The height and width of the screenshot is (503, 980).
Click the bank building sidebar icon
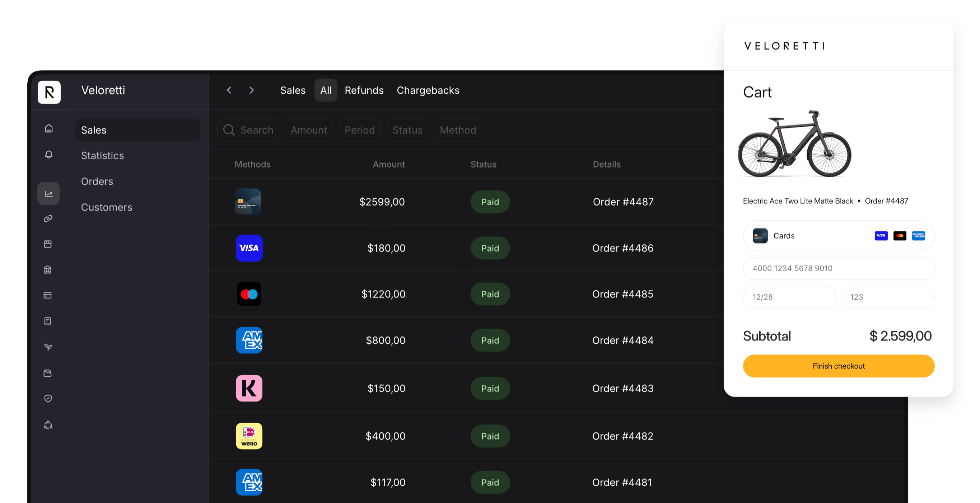(x=47, y=269)
